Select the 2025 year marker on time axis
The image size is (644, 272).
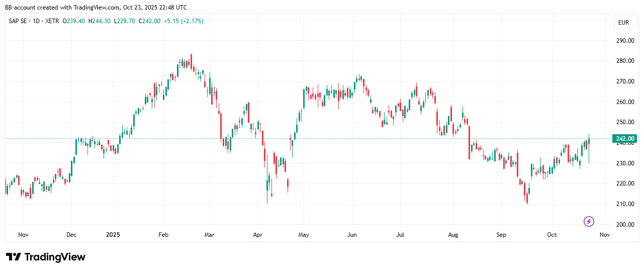click(113, 235)
